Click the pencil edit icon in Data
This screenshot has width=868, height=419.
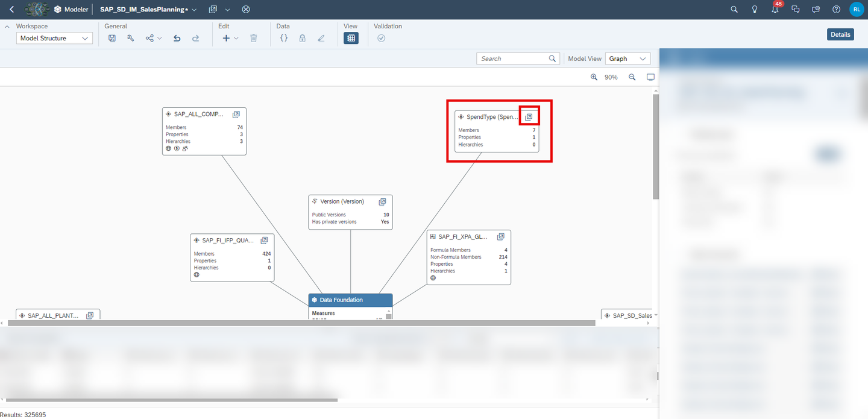321,38
